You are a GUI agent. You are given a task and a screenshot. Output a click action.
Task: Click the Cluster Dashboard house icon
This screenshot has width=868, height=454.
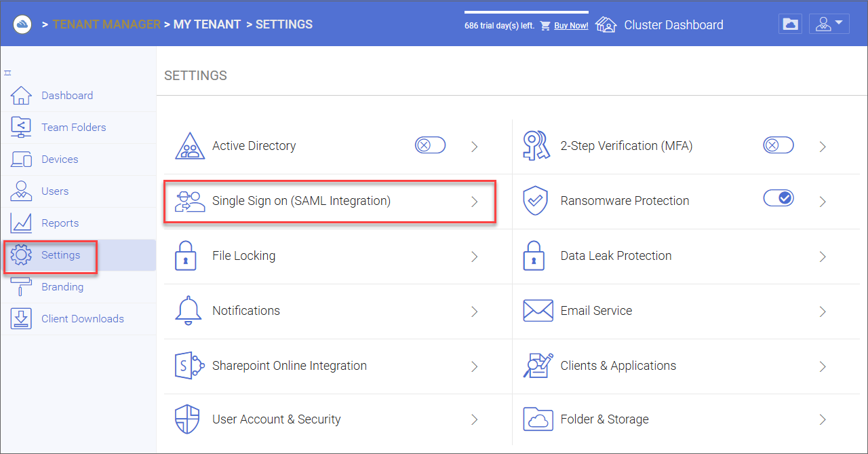coord(606,25)
